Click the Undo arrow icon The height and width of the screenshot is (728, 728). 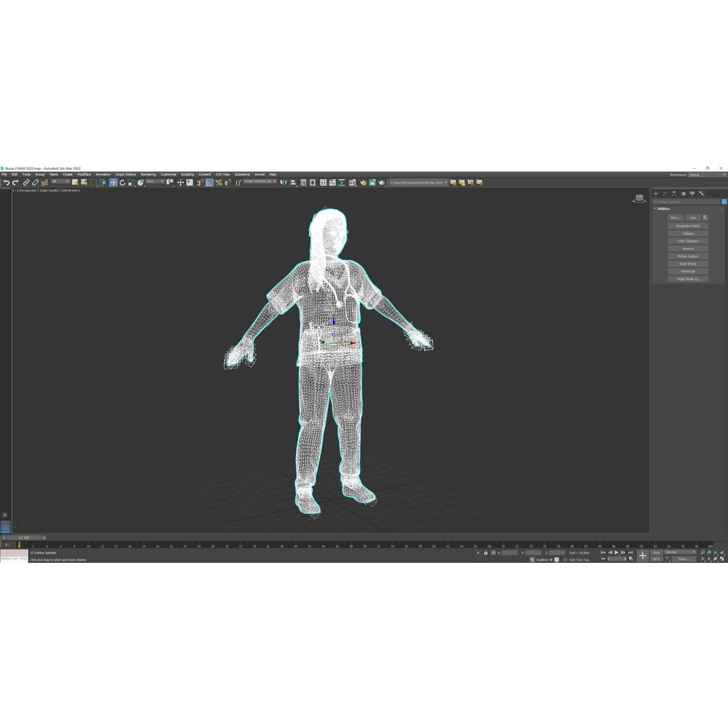(x=6, y=183)
